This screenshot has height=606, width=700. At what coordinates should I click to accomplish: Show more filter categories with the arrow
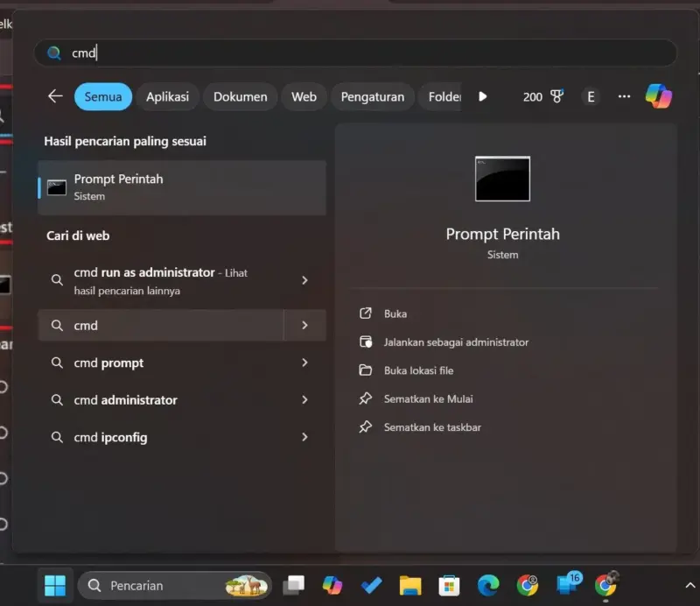[483, 96]
